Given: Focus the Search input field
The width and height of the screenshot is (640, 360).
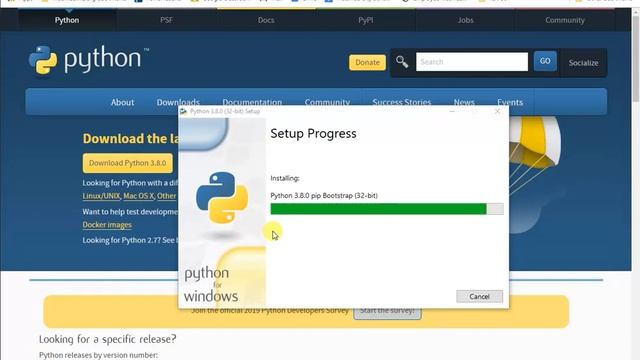Looking at the screenshot, I should (x=472, y=62).
